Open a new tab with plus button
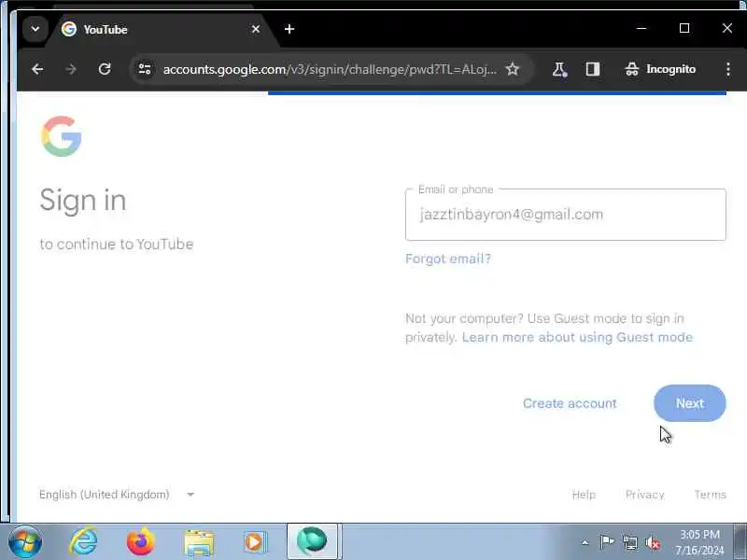The width and height of the screenshot is (747, 560). [289, 30]
